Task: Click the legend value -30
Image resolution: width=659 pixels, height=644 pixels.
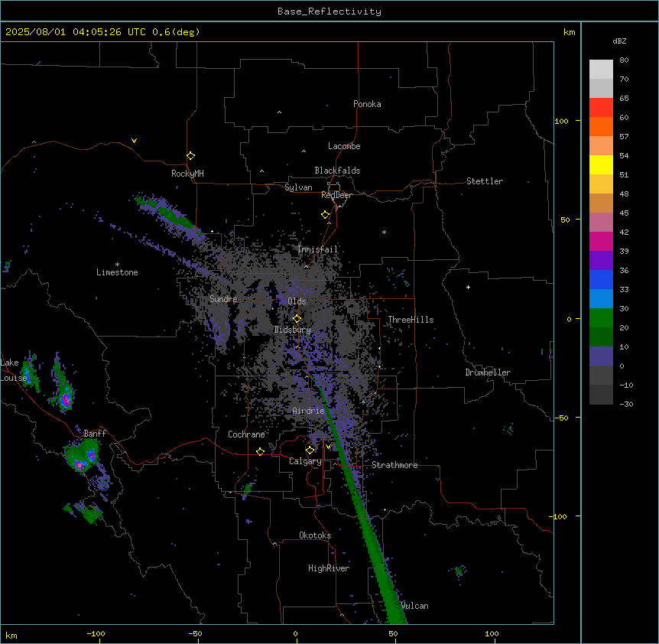Action: coord(626,405)
